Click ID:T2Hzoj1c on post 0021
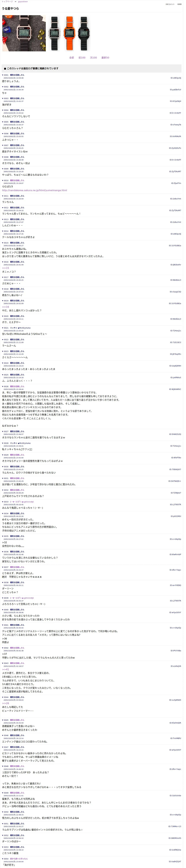 tap(176, 331)
